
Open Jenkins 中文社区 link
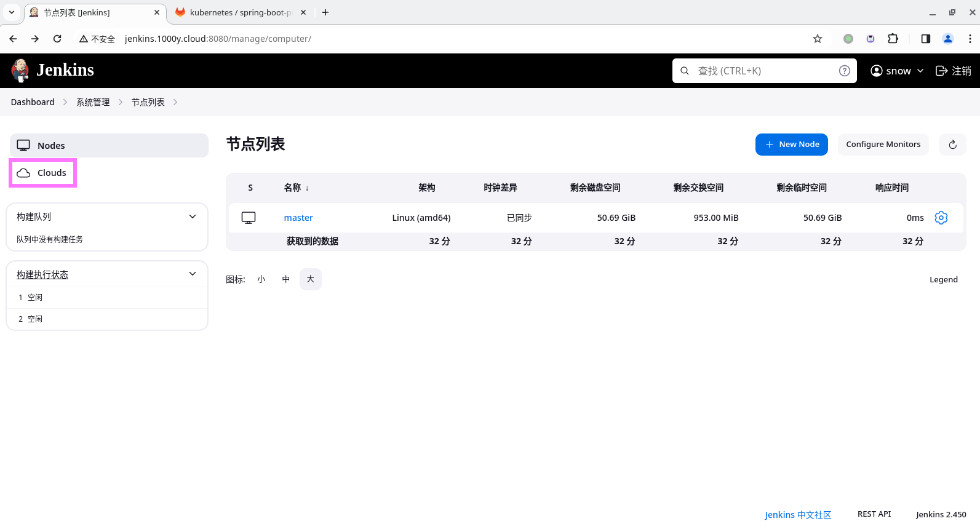click(x=798, y=515)
